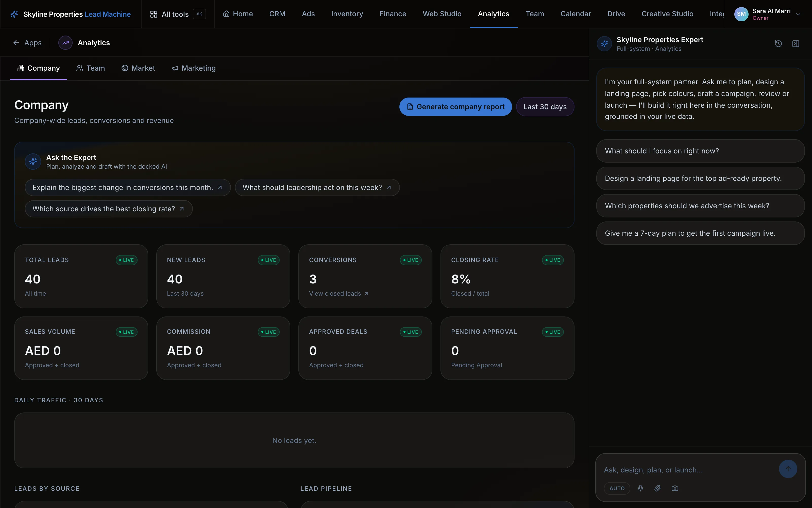Open Inventory in the top navigation
This screenshot has height=508, width=812.
tap(347, 14)
